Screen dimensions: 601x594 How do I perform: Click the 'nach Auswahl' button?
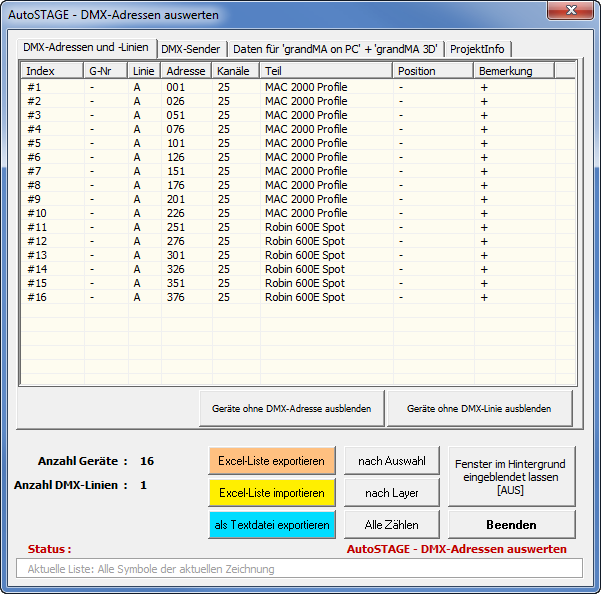393,461
